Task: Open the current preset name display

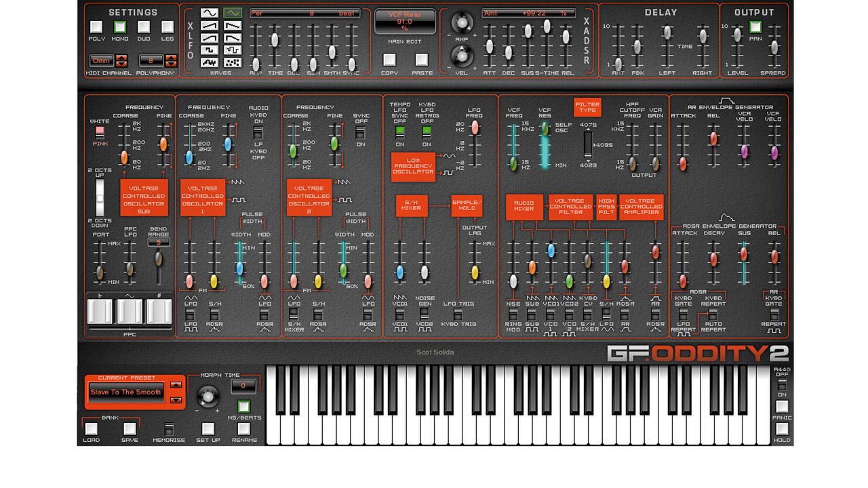Action: point(127,392)
